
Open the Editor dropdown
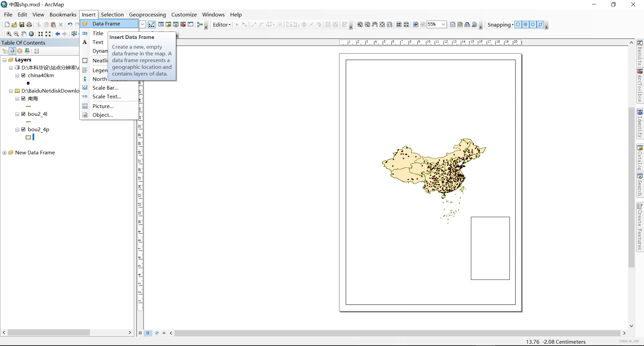pyautogui.click(x=222, y=24)
